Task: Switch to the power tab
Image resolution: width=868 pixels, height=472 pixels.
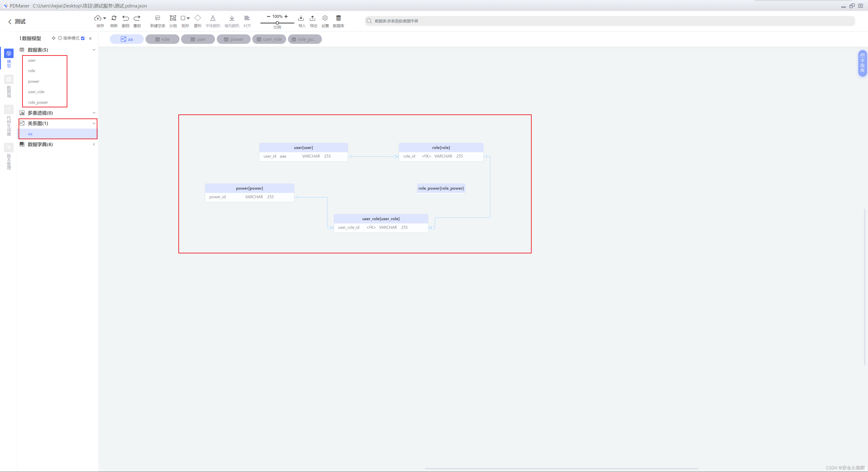Action: point(233,39)
